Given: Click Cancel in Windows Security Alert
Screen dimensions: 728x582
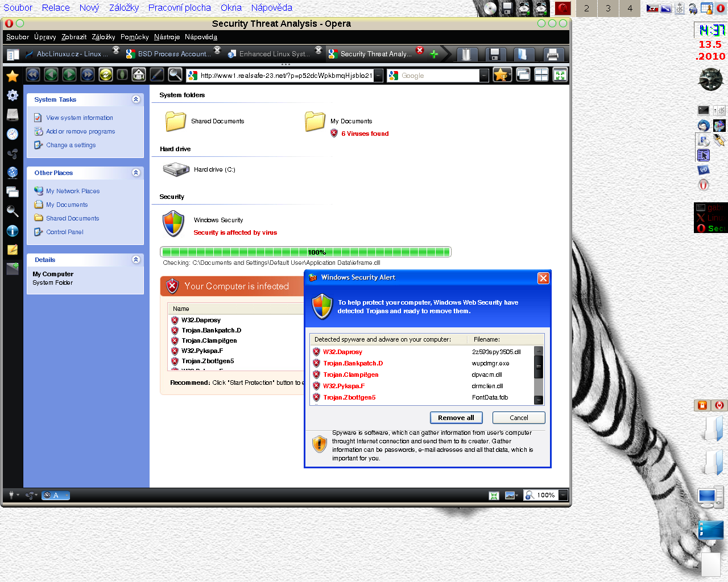Looking at the screenshot, I should point(519,418).
